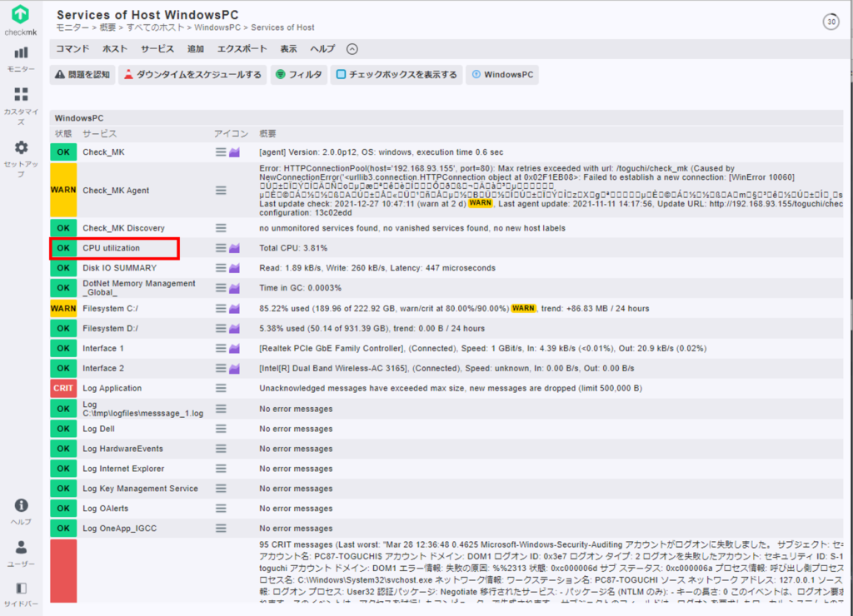
Task: Go to 概要 breadcrumb link
Action: pyautogui.click(x=107, y=27)
